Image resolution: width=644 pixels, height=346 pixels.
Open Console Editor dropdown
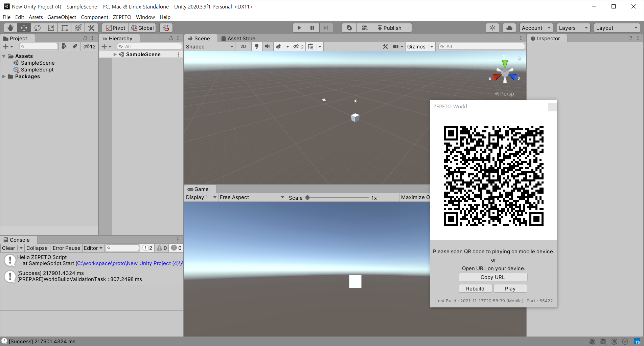[93, 248]
